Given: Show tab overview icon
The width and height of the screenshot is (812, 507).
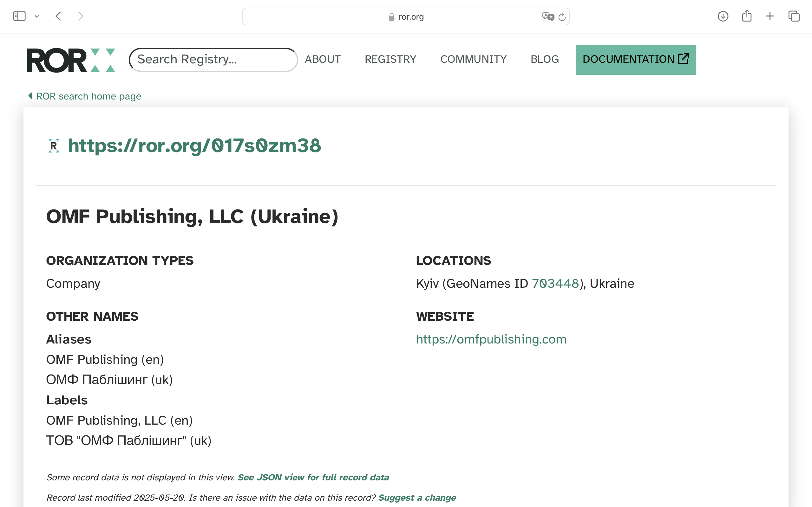Looking at the screenshot, I should tap(794, 16).
